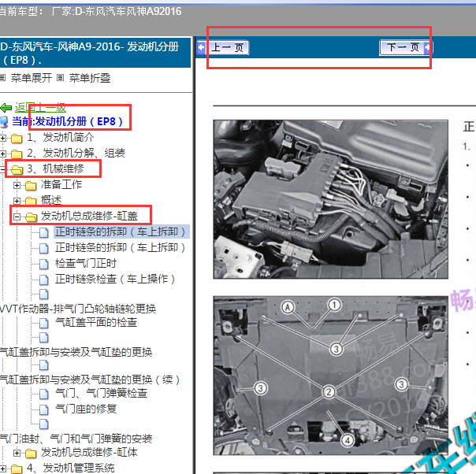
Task: Click page icon of 气门、气门弹簧检查
Action: click(44, 394)
